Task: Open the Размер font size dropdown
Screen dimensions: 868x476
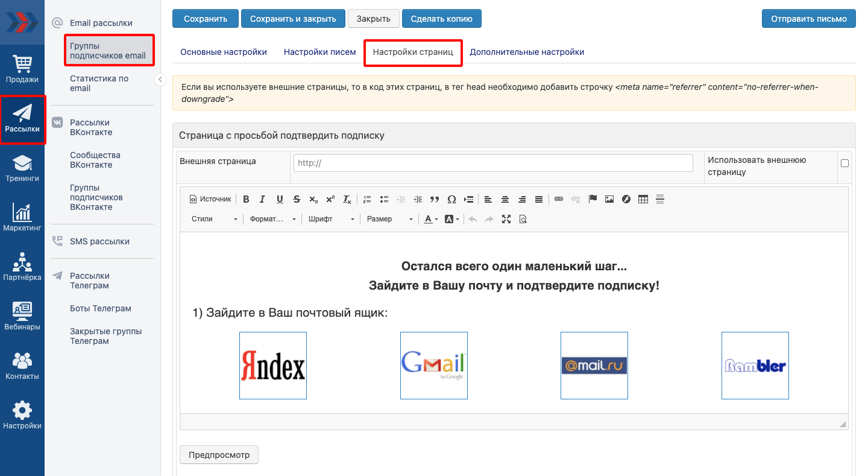Action: coord(389,219)
